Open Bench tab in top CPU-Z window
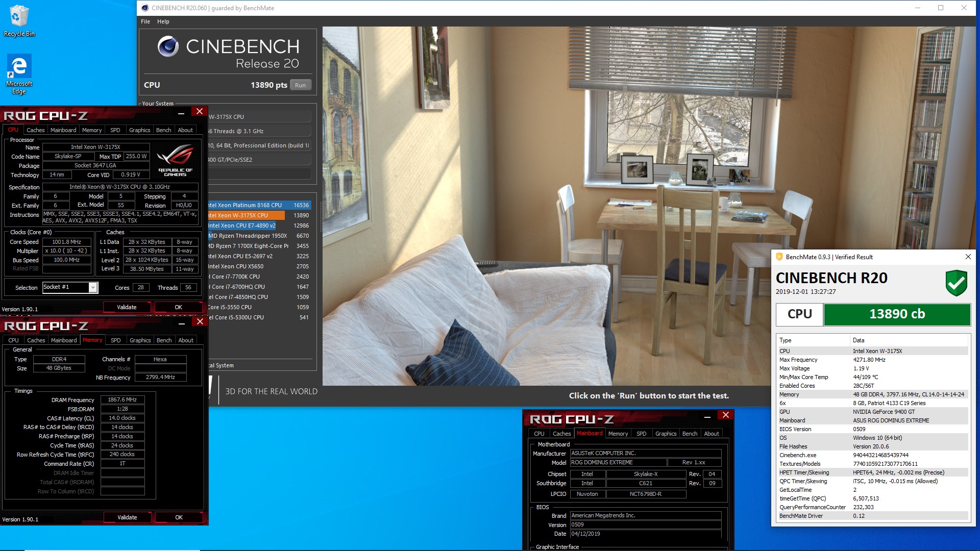Image resolution: width=980 pixels, height=551 pixels. (x=164, y=130)
